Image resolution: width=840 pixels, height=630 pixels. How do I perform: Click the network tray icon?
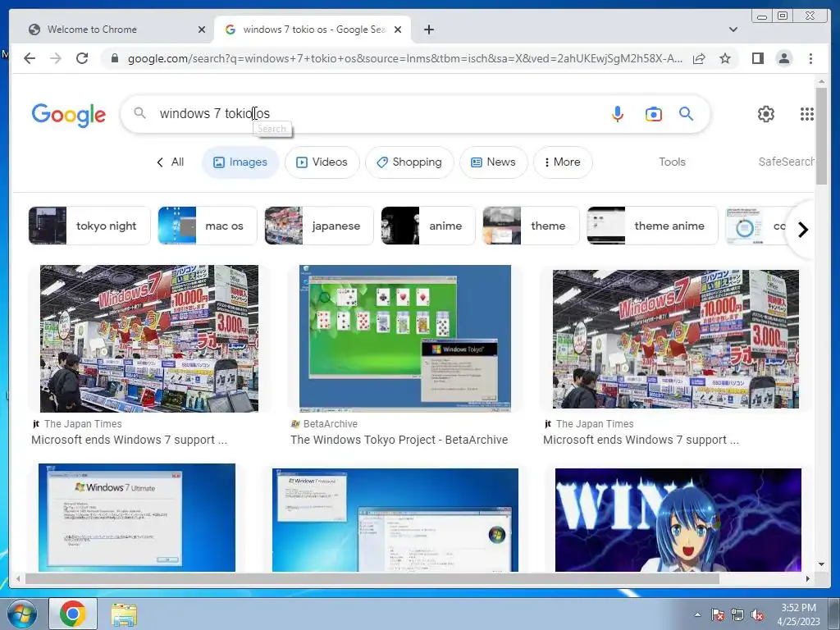click(x=737, y=614)
